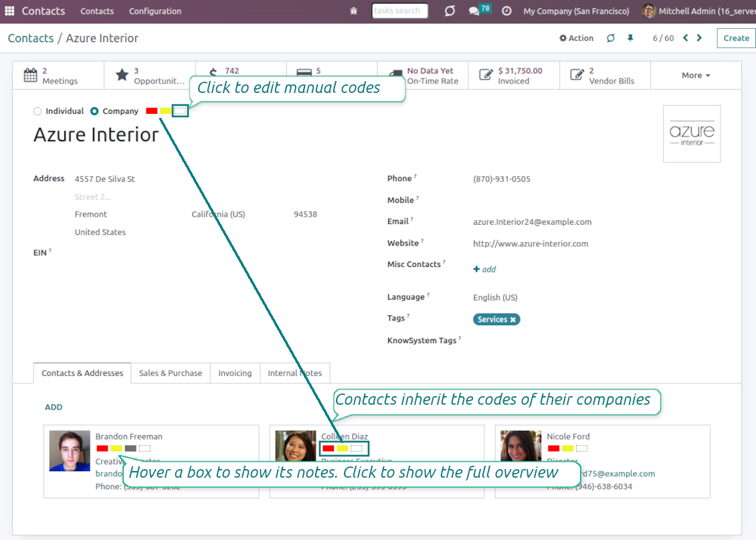Open the activities clock icon
756x540 pixels.
506,11
